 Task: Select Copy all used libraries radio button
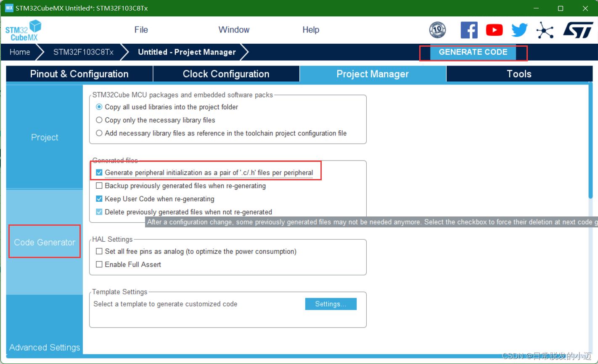pyautogui.click(x=99, y=107)
